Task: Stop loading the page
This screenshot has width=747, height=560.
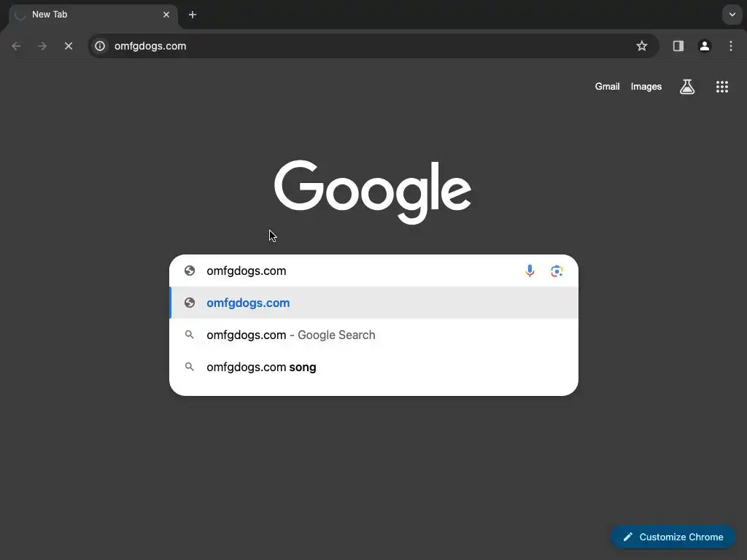Action: point(69,46)
